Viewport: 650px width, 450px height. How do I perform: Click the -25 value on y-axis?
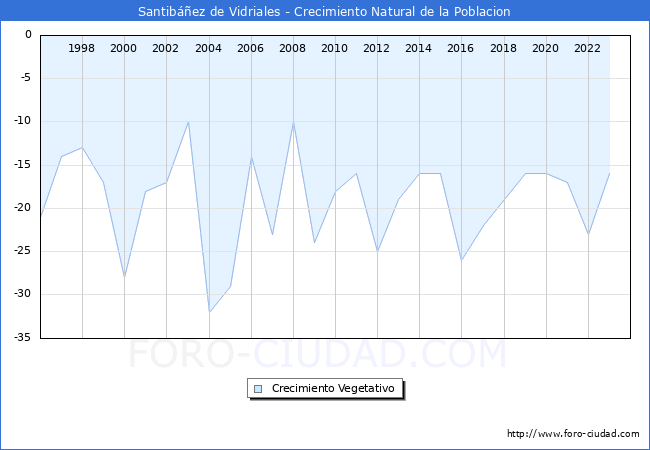pos(23,251)
